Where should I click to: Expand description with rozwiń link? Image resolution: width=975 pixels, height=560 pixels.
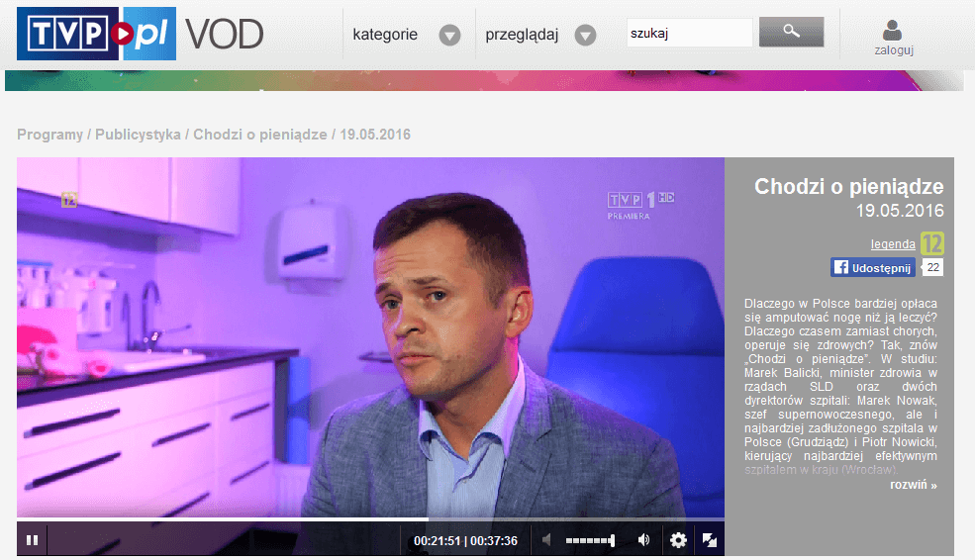point(914,485)
